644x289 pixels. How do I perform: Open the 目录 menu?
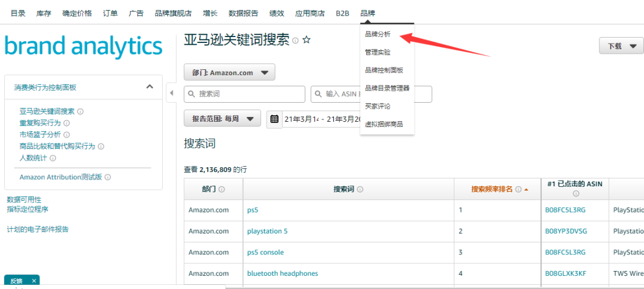tap(18, 13)
